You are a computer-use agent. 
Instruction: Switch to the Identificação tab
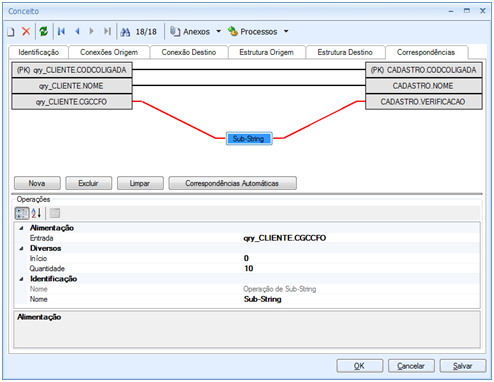point(39,52)
